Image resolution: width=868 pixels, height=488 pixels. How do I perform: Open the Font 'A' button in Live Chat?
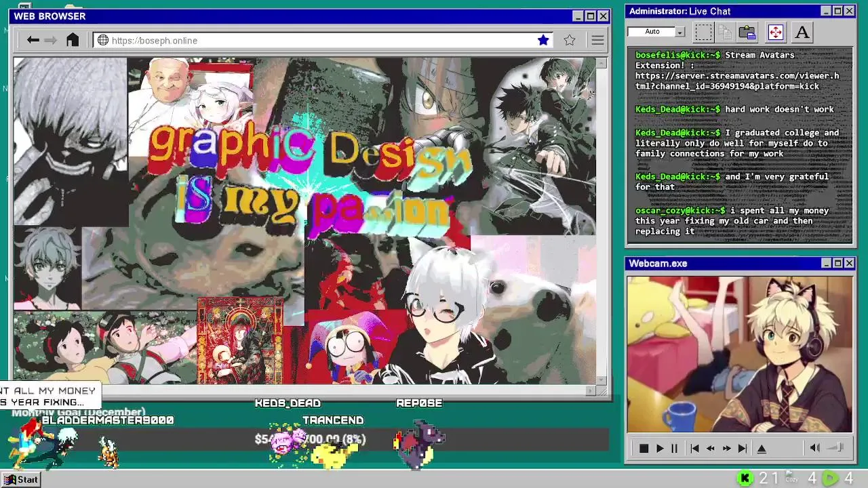pyautogui.click(x=802, y=32)
